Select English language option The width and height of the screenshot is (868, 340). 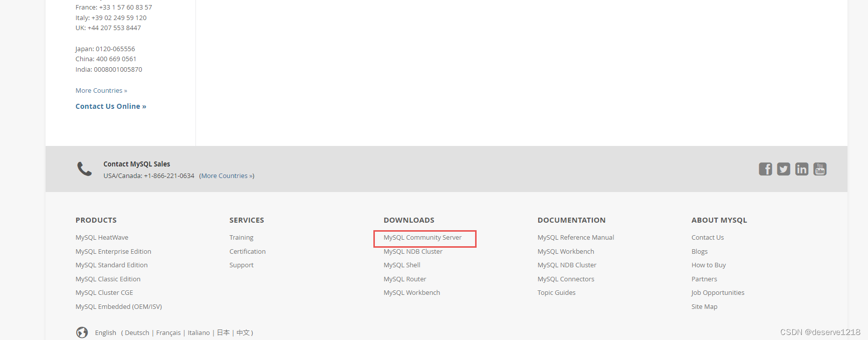(105, 333)
